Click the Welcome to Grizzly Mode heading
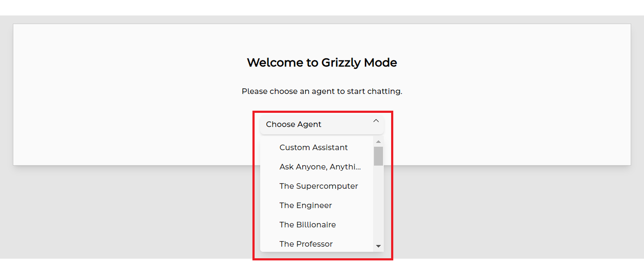The height and width of the screenshot is (278, 644). click(x=322, y=63)
